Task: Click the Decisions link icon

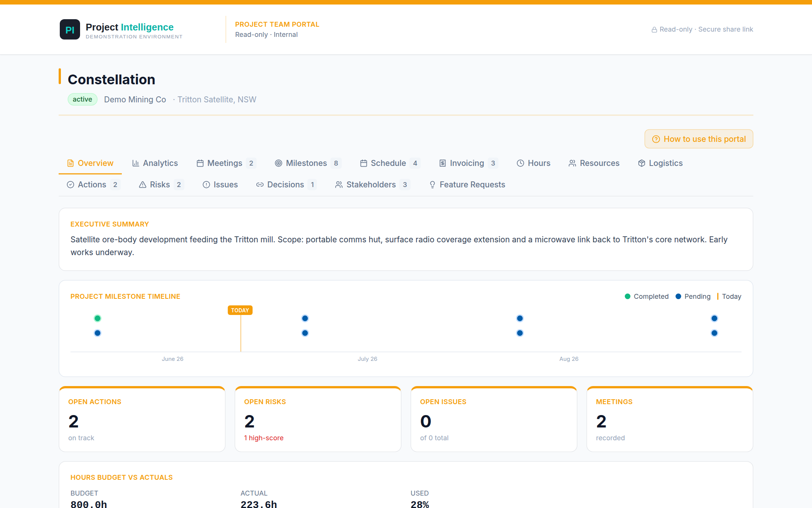Action: (260, 185)
